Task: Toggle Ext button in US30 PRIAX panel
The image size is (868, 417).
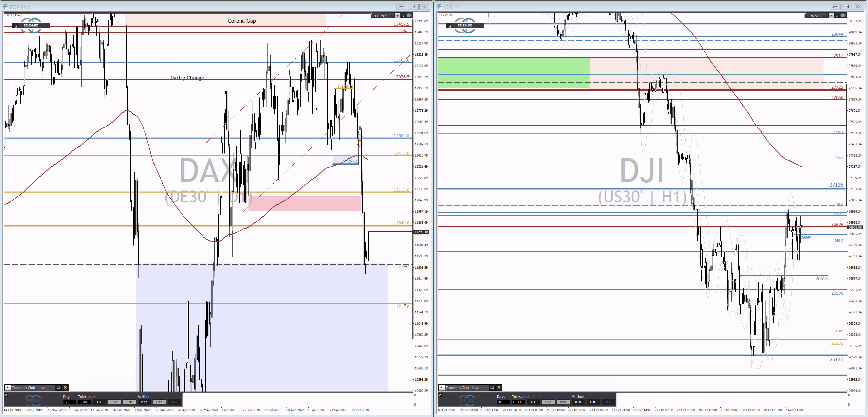Action: pos(548,402)
